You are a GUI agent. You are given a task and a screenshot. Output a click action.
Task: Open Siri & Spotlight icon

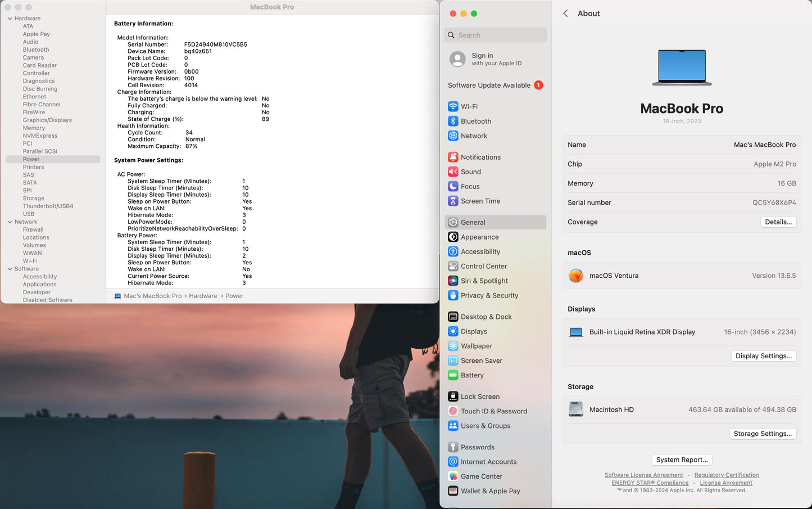453,281
